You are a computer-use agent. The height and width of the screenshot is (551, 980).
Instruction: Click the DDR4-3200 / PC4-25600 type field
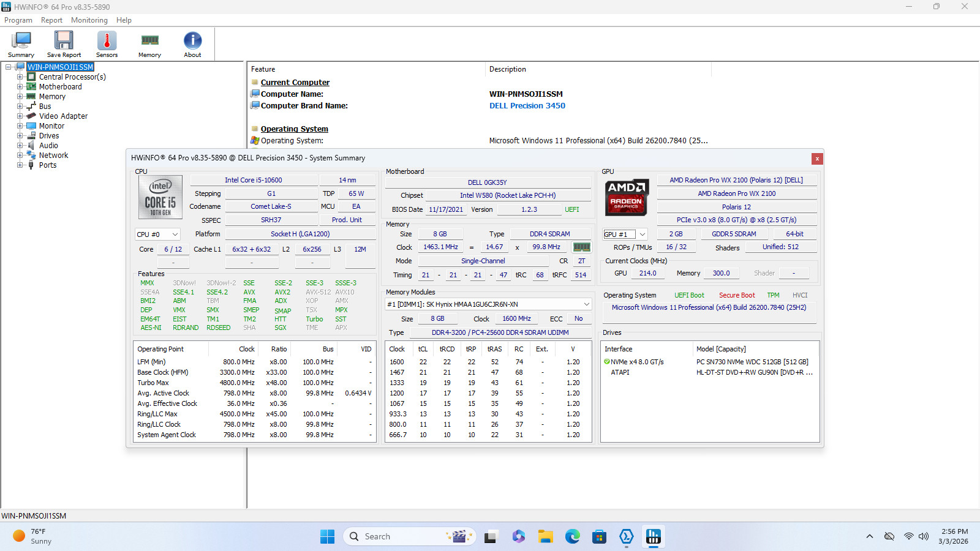[x=500, y=332]
